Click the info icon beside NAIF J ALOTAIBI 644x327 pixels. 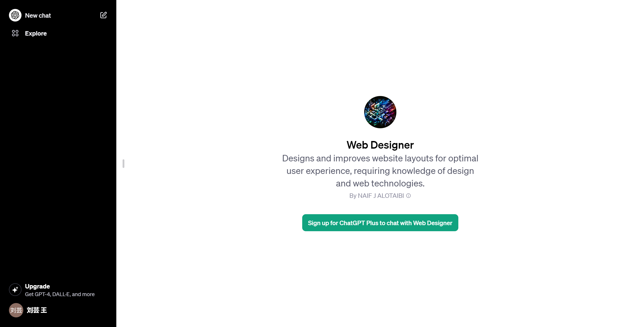coord(408,196)
